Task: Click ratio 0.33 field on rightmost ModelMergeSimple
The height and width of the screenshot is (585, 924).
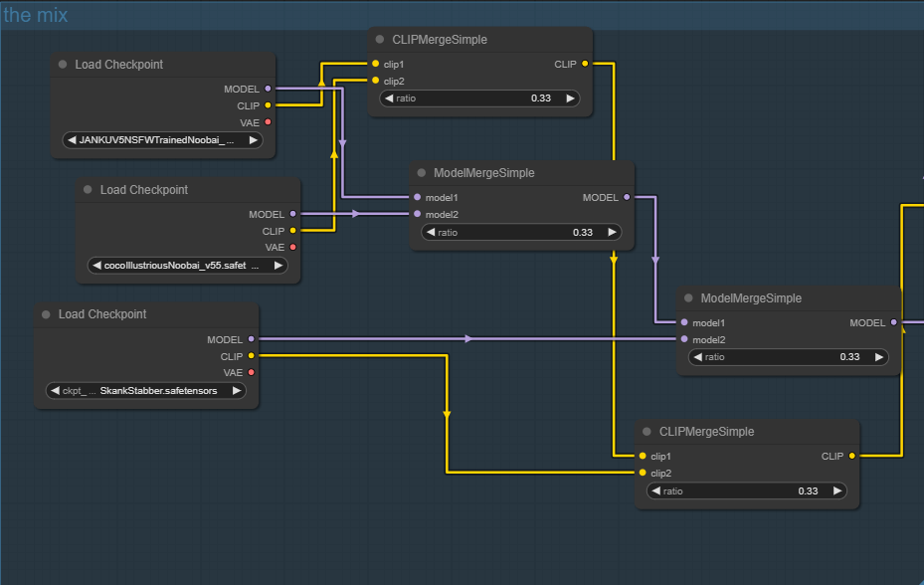Action: 782,356
